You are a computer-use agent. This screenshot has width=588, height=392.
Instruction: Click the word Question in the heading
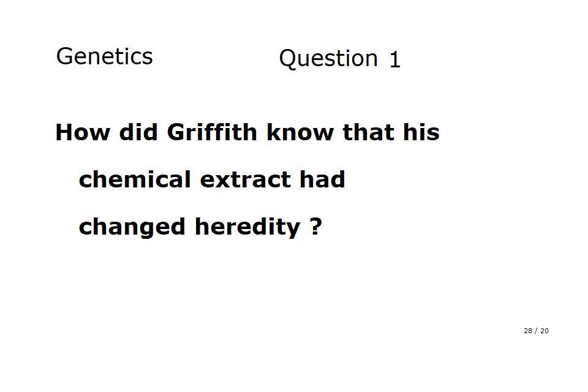click(x=328, y=59)
